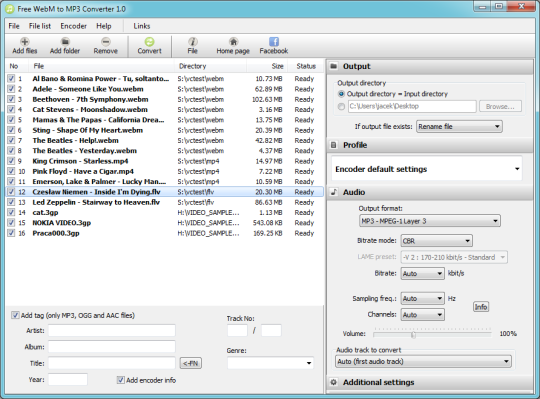Start conversion with the Convert icon

pyautogui.click(x=149, y=42)
